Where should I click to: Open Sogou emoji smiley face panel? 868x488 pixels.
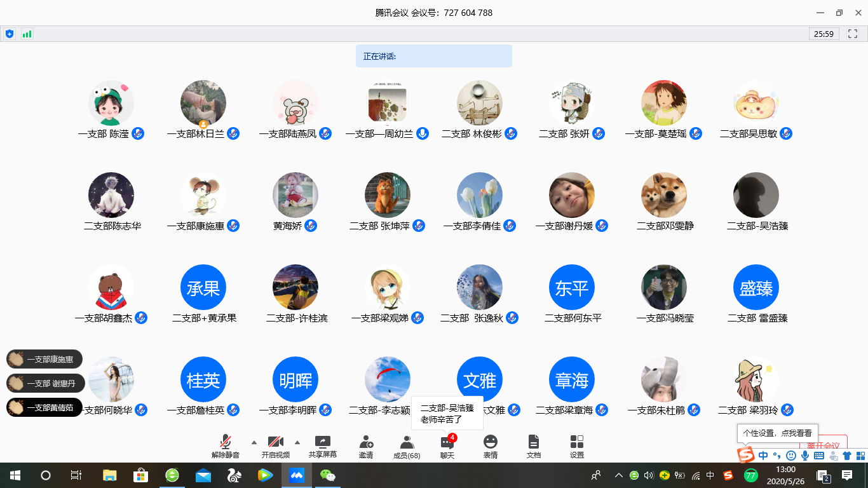click(x=791, y=456)
